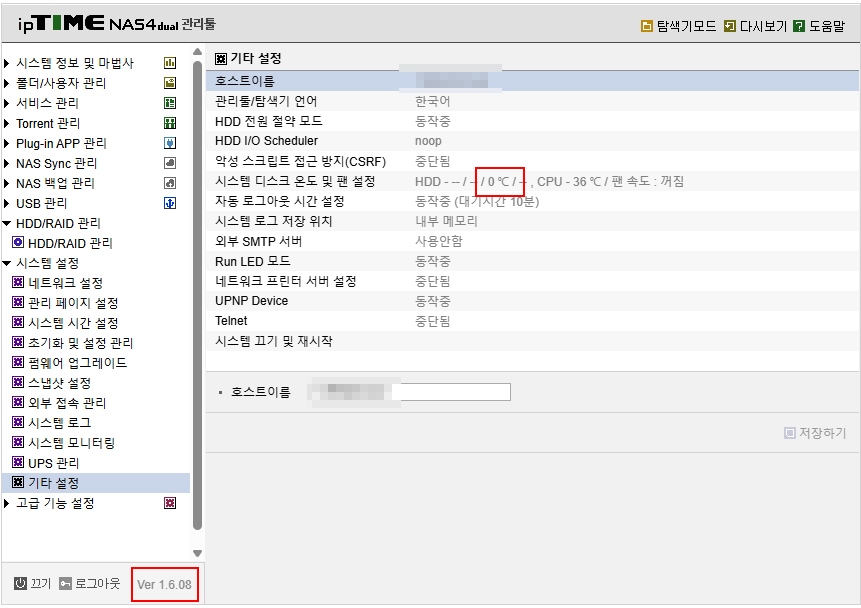Click the 끄기 power icon
This screenshot has width=861, height=608.
coord(20,583)
